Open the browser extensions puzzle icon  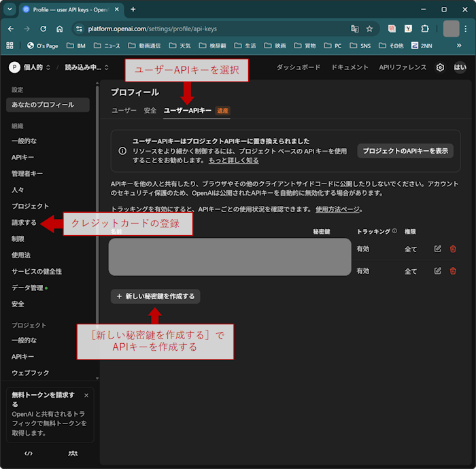(x=425, y=29)
